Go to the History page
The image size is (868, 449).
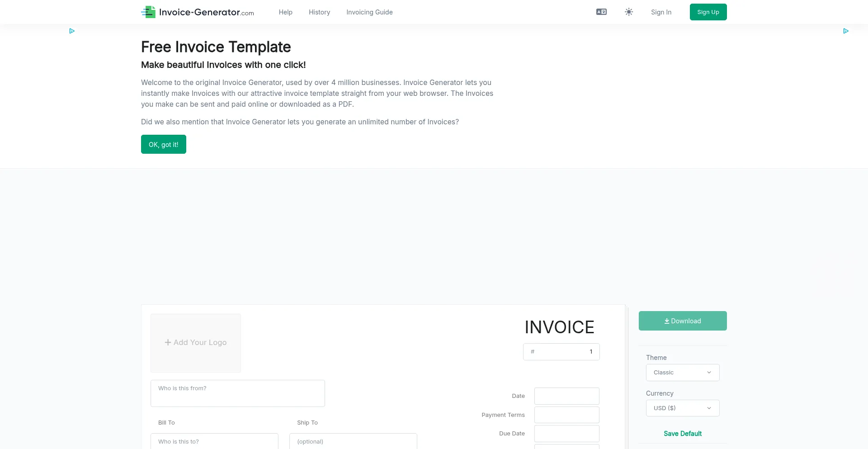point(319,12)
